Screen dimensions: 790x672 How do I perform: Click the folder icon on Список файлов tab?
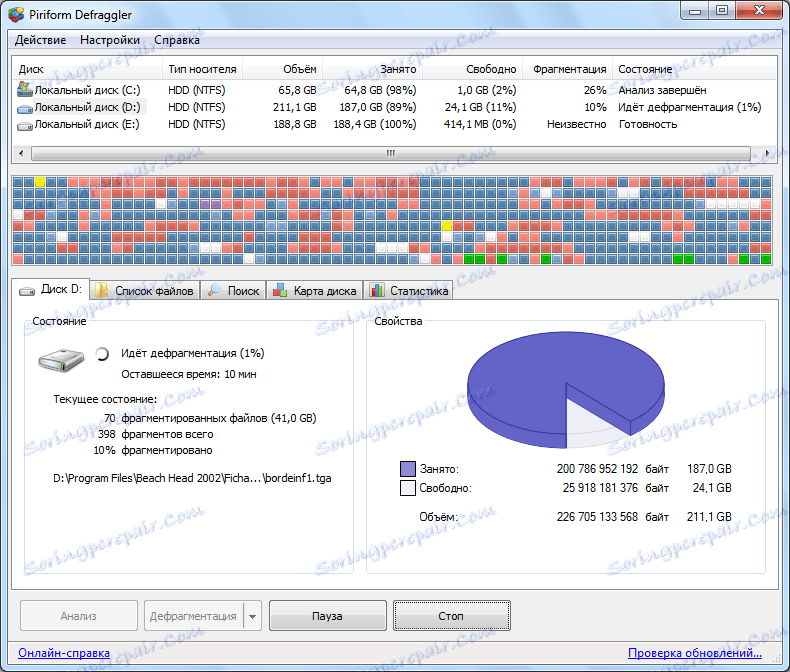pyautogui.click(x=102, y=290)
